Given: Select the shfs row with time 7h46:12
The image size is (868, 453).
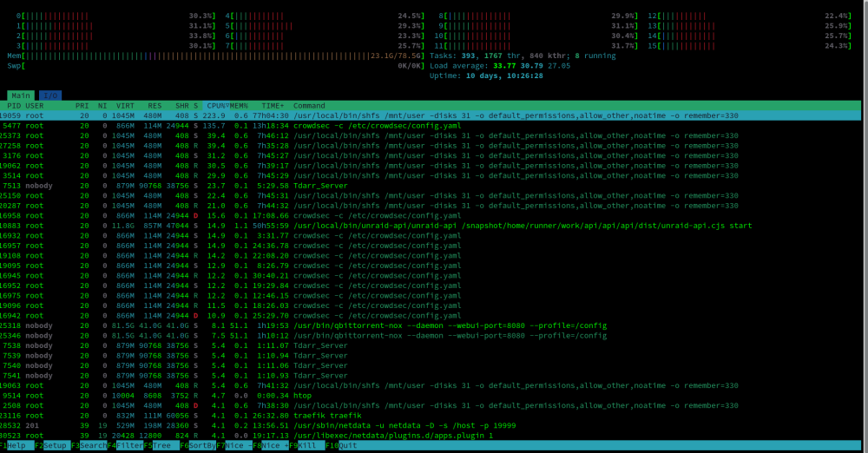Looking at the screenshot, I should pos(431,135).
